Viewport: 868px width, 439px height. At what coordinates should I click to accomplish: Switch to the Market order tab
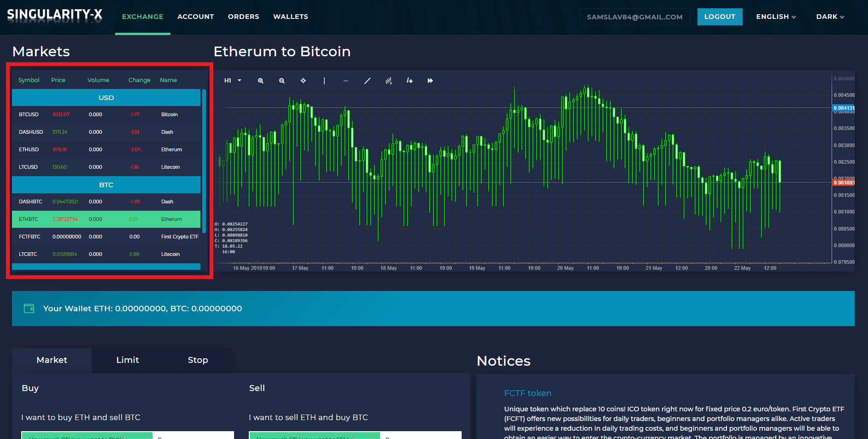point(52,360)
